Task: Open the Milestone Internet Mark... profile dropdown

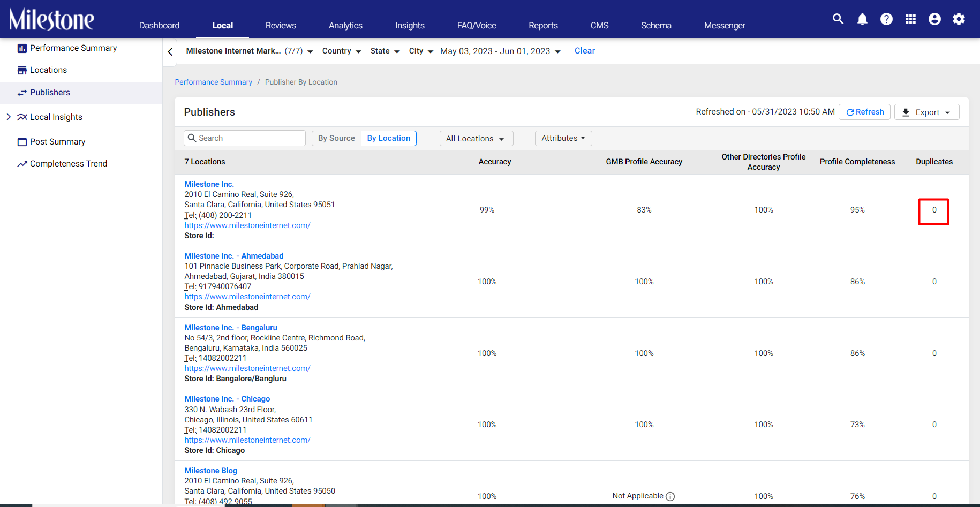Action: click(250, 51)
